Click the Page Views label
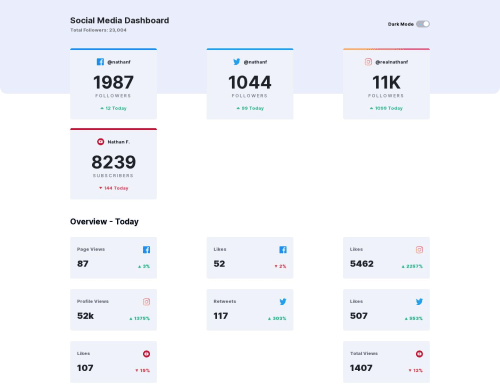Viewport: 500px width, 388px height. pyautogui.click(x=91, y=249)
